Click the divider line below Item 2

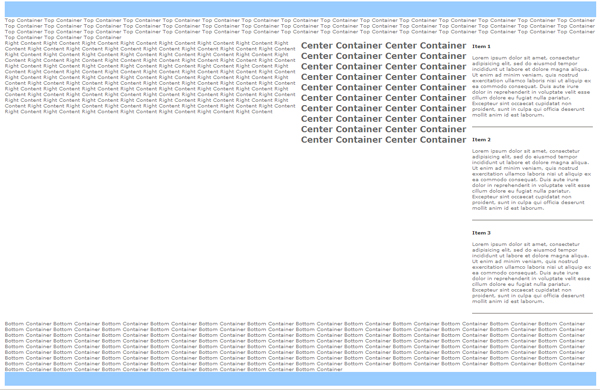tap(532, 220)
